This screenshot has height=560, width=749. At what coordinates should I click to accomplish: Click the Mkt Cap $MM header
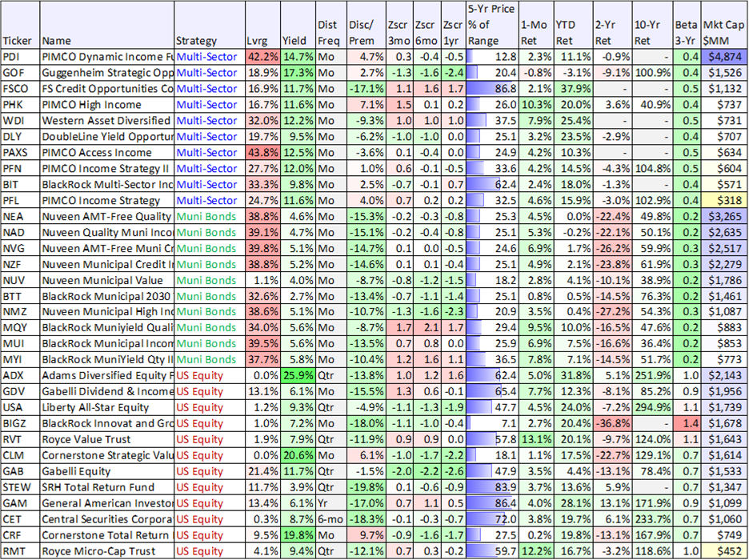click(723, 25)
